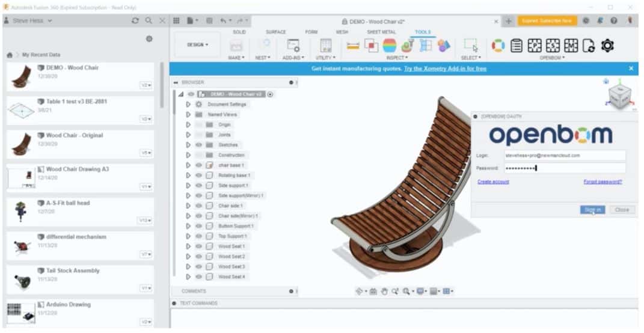This screenshot has width=644, height=333.
Task: Switch to the Form tab
Action: pos(311,32)
